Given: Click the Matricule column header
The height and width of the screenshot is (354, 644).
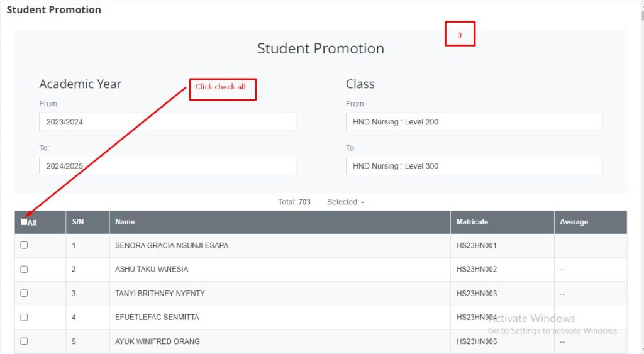Looking at the screenshot, I should click(x=472, y=222).
